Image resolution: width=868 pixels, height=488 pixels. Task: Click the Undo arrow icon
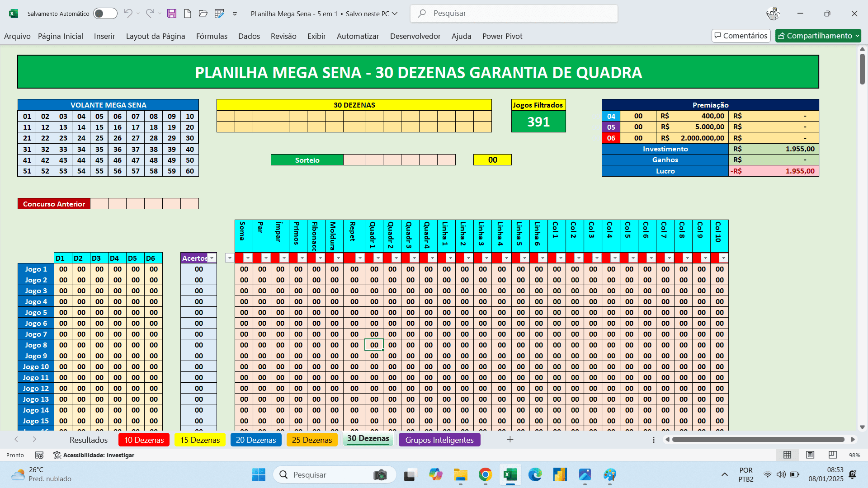pos(128,14)
